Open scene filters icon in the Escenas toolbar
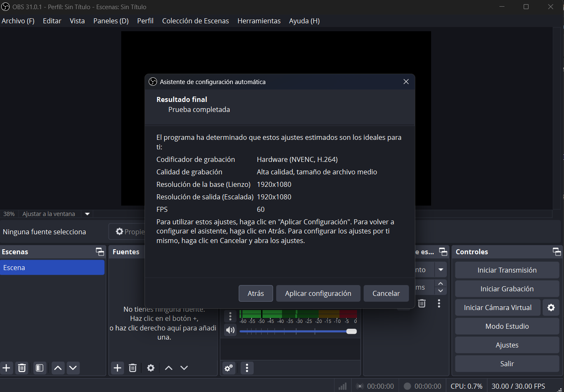Screen dimensions: 564x392 coord(40,368)
